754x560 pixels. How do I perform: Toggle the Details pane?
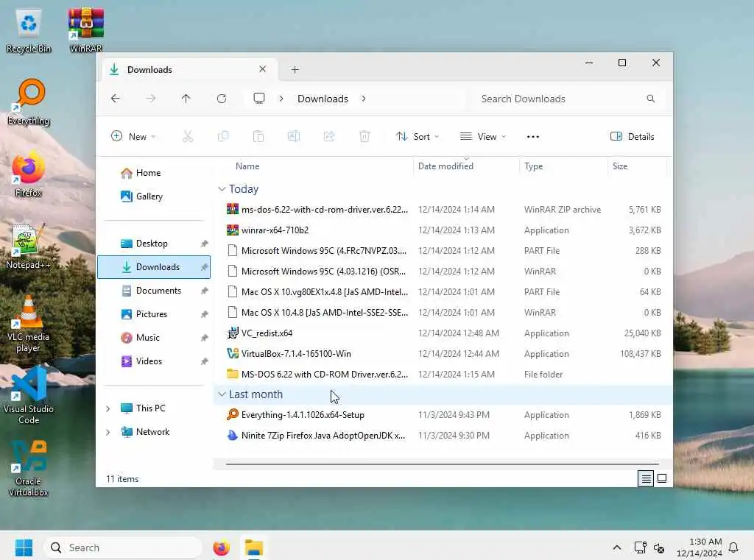coord(632,137)
